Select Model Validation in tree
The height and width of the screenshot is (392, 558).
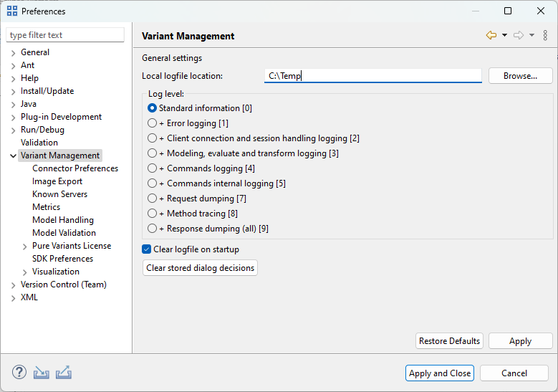pyautogui.click(x=64, y=233)
